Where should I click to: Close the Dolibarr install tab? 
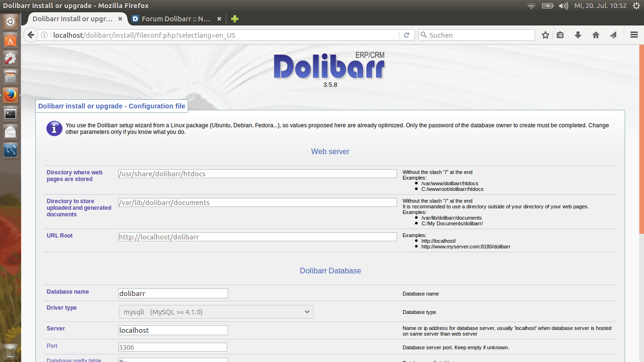coord(120,19)
